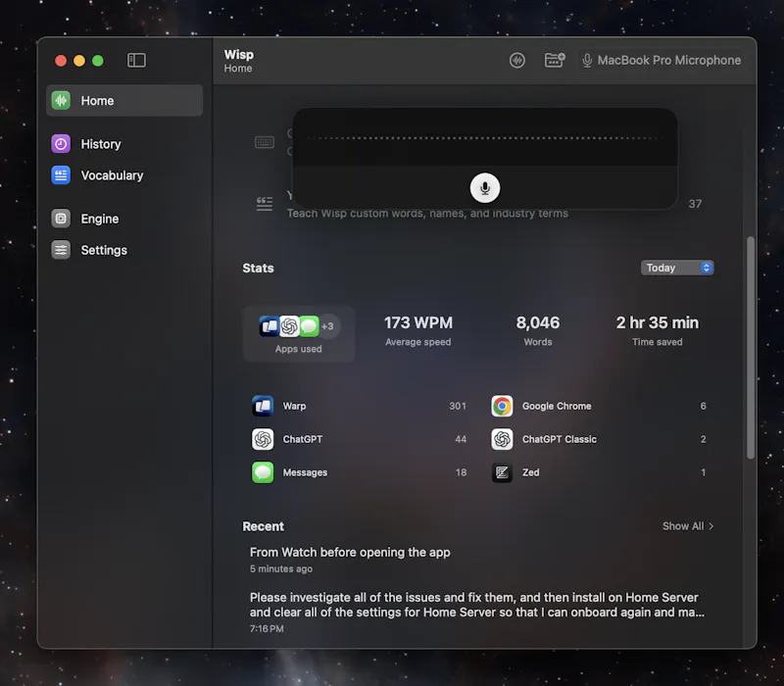Select the Google Chrome row label
Image resolution: width=784 pixels, height=686 pixels.
click(557, 406)
